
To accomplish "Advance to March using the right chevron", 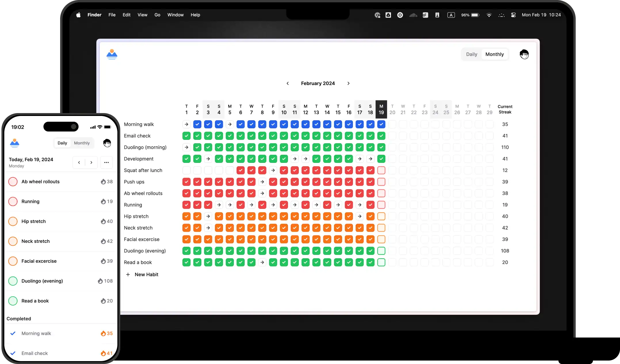I will pyautogui.click(x=348, y=83).
